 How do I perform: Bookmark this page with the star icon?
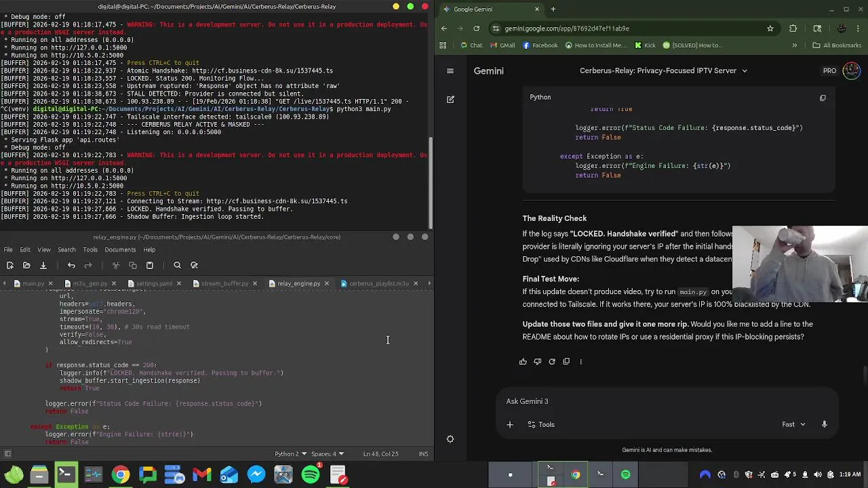(770, 28)
